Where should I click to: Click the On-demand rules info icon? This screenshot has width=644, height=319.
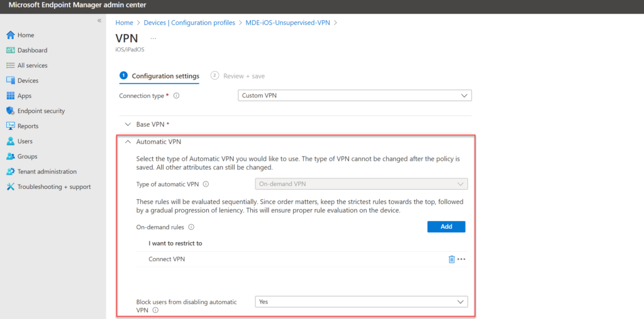tap(191, 227)
